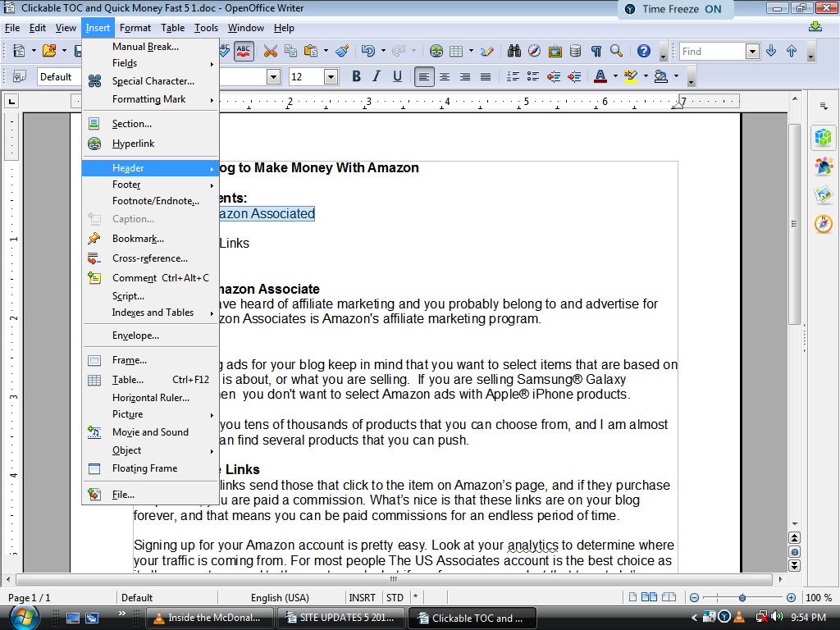
Task: Switch to SITE UPDATES taskbar window
Action: point(342,618)
